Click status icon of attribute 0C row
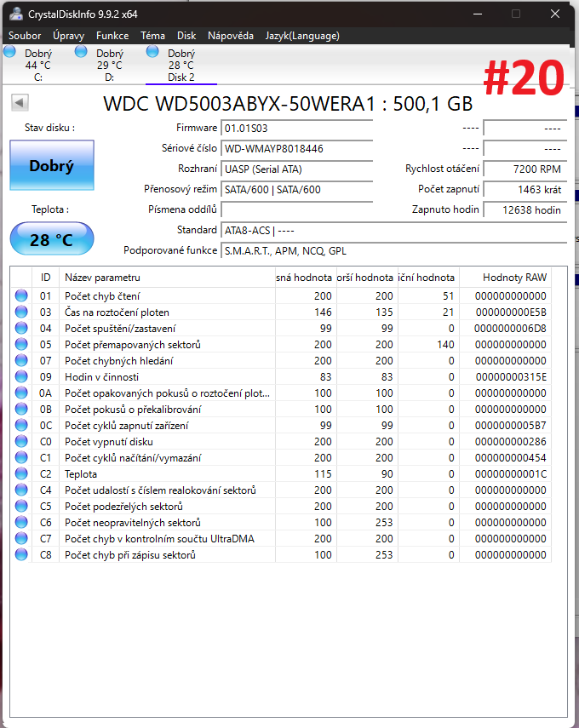This screenshot has height=728, width=579. [21, 425]
